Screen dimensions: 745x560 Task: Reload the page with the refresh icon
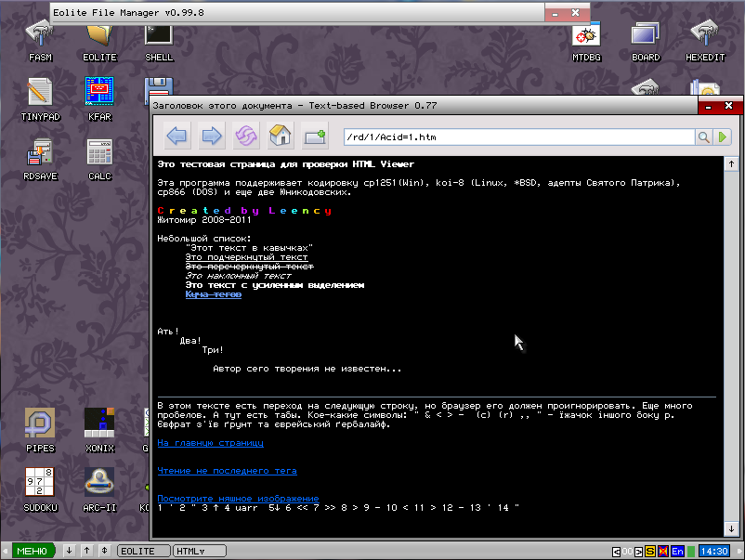(x=245, y=137)
